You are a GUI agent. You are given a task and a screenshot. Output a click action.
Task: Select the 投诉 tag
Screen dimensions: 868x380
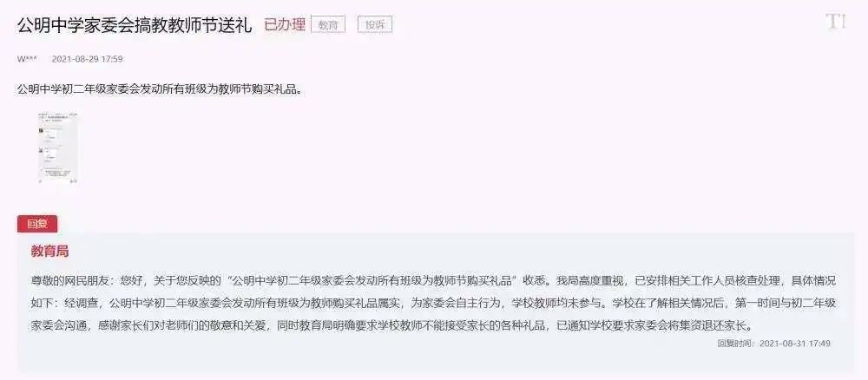(375, 25)
